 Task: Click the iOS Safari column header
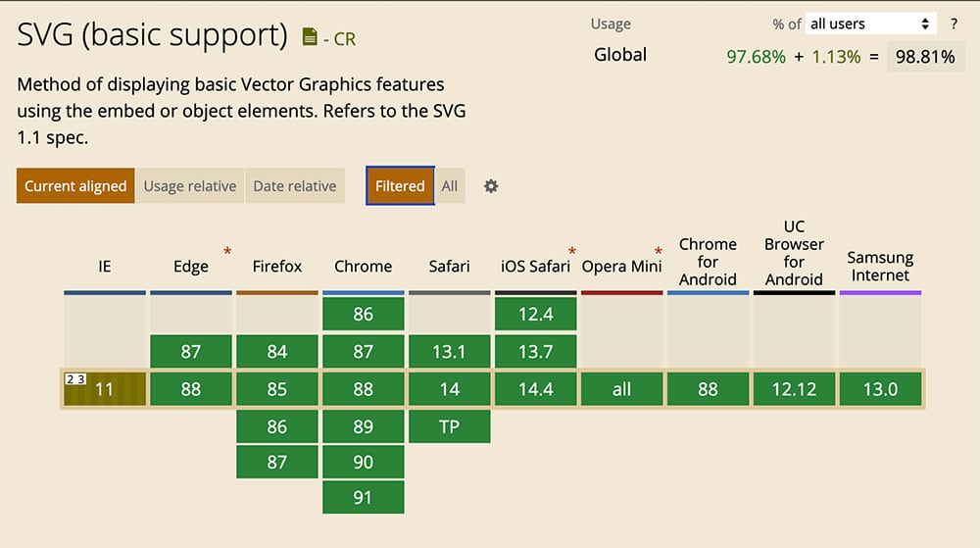click(x=536, y=267)
